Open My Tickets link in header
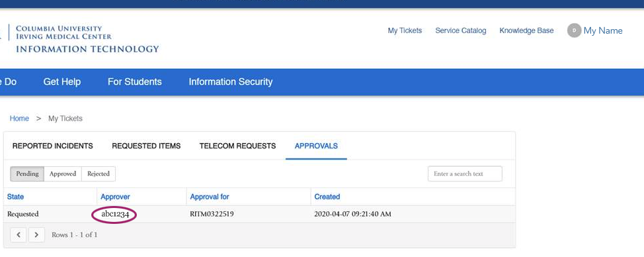 pyautogui.click(x=405, y=30)
